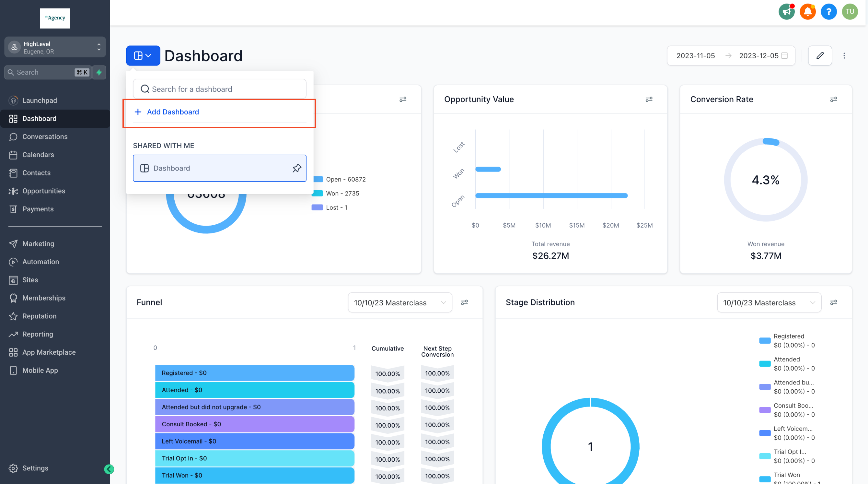Click Add Dashboard

point(172,112)
